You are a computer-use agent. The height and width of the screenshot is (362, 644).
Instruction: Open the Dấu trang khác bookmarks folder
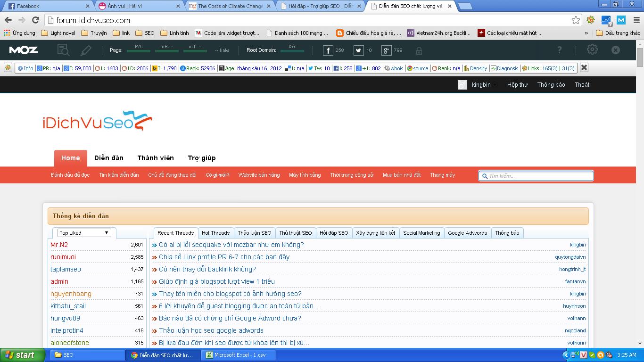click(618, 33)
